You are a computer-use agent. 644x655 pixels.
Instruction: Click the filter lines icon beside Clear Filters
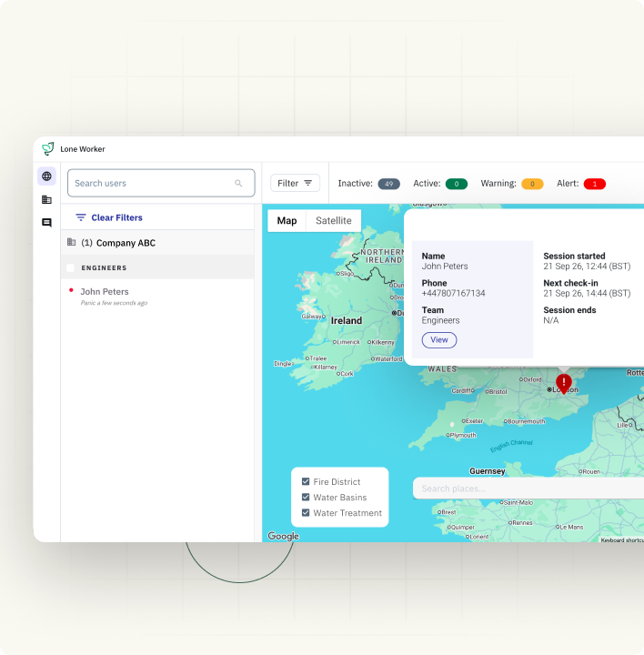[81, 217]
